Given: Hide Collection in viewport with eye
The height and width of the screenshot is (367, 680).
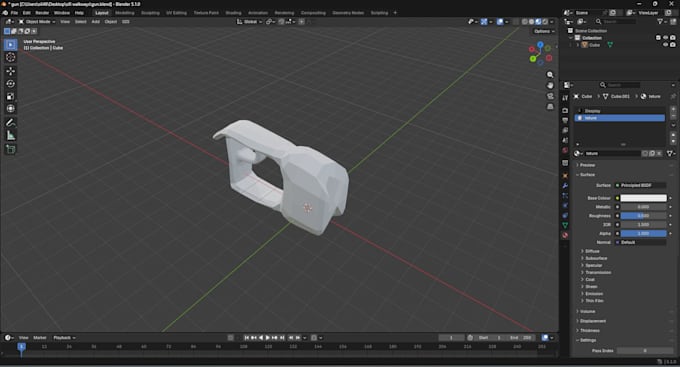Looking at the screenshot, I should 666,38.
